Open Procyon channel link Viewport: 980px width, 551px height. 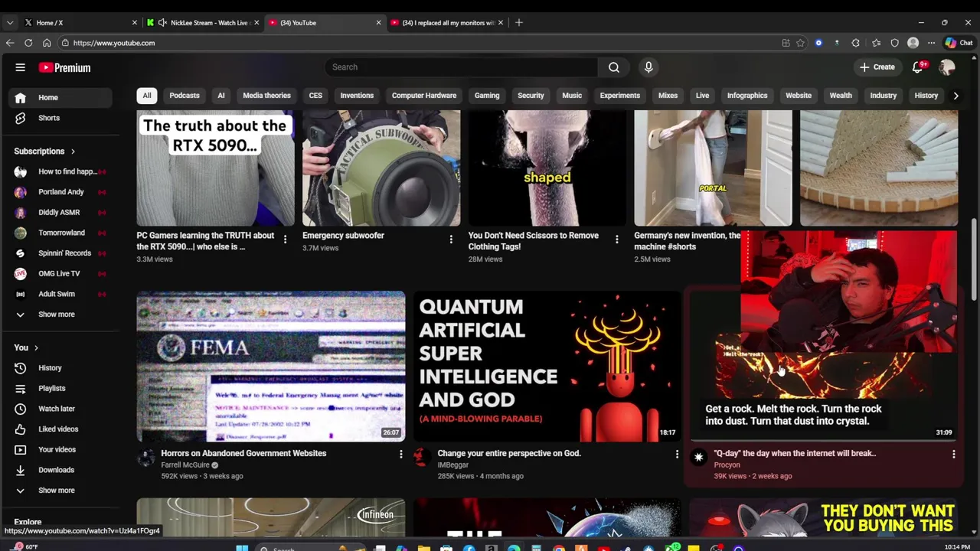(x=727, y=465)
